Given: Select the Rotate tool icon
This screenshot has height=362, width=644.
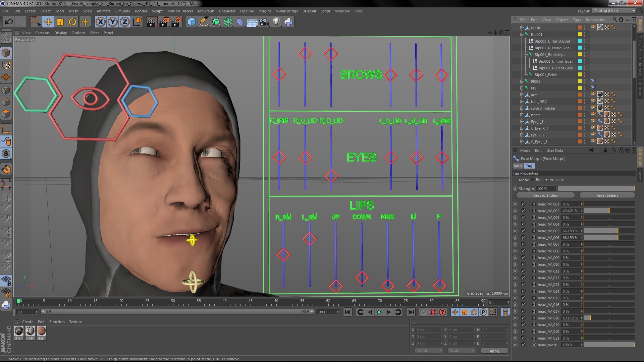Looking at the screenshot, I should pyautogui.click(x=72, y=22).
